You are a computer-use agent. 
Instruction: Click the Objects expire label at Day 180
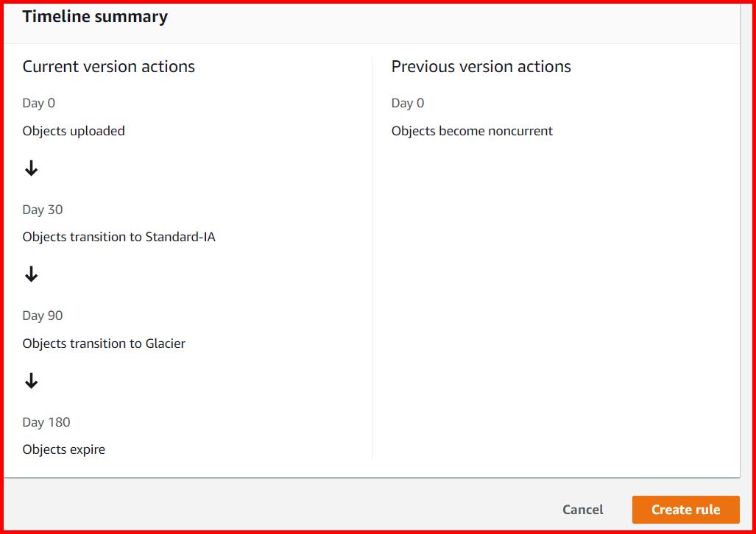[63, 449]
